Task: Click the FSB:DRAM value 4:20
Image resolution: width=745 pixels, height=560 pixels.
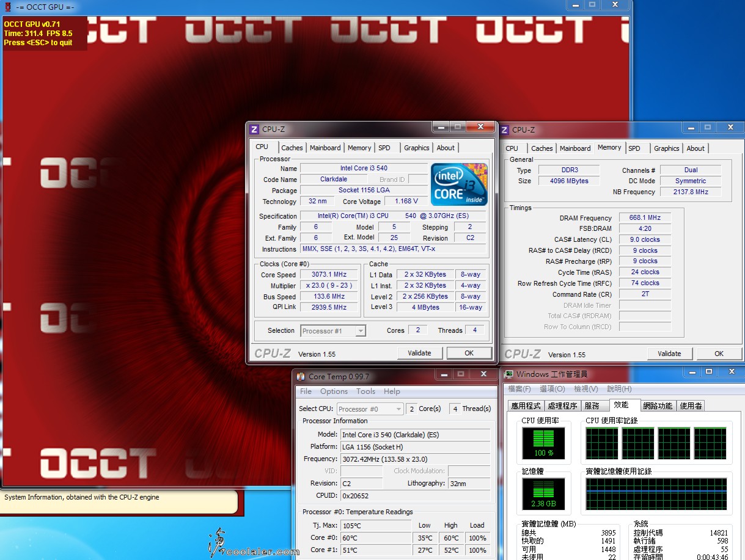Action: (x=645, y=228)
